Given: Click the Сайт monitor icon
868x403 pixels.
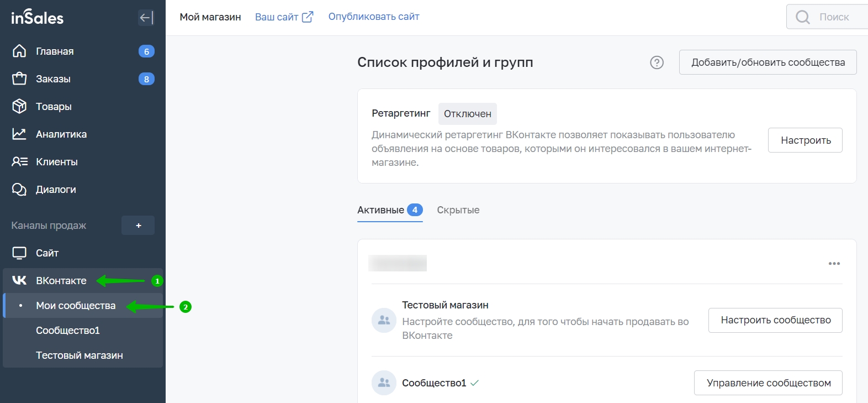Looking at the screenshot, I should 19,253.
